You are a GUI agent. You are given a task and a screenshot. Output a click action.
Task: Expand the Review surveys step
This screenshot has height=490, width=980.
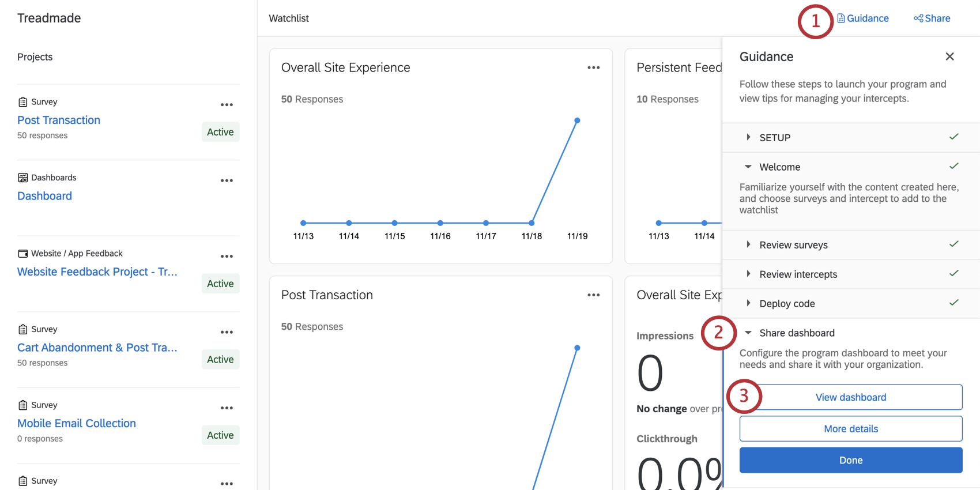click(x=748, y=244)
